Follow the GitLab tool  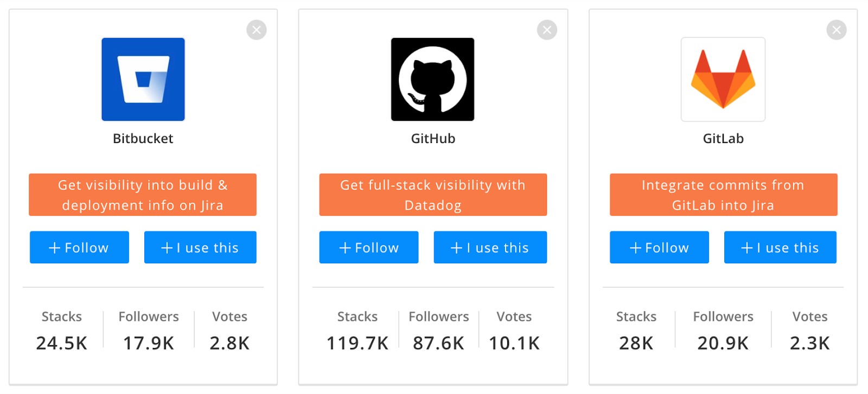(x=659, y=248)
